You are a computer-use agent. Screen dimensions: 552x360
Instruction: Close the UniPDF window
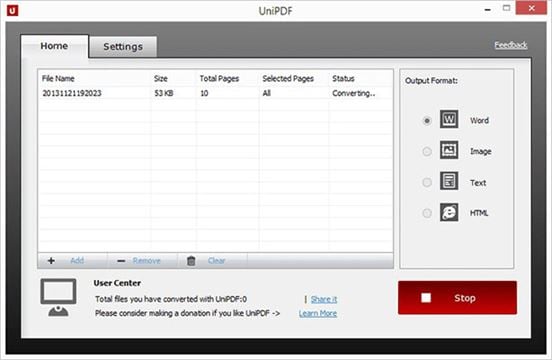click(x=532, y=8)
